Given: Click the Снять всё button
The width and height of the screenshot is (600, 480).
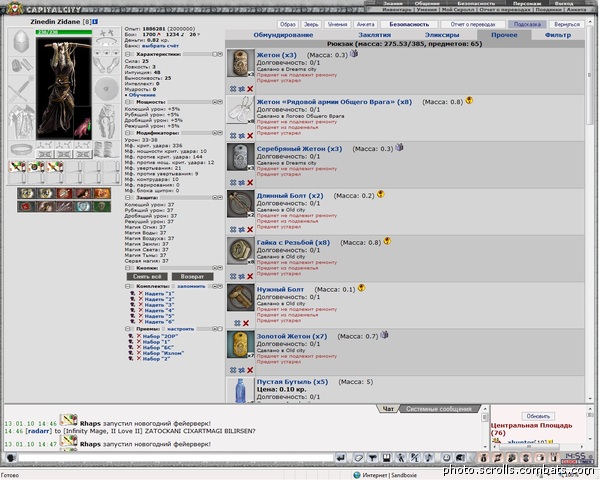Looking at the screenshot, I should click(147, 276).
